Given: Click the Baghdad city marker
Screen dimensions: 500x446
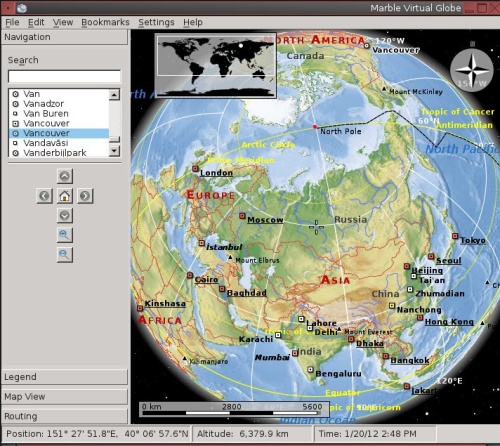Looking at the screenshot, I should tap(222, 289).
